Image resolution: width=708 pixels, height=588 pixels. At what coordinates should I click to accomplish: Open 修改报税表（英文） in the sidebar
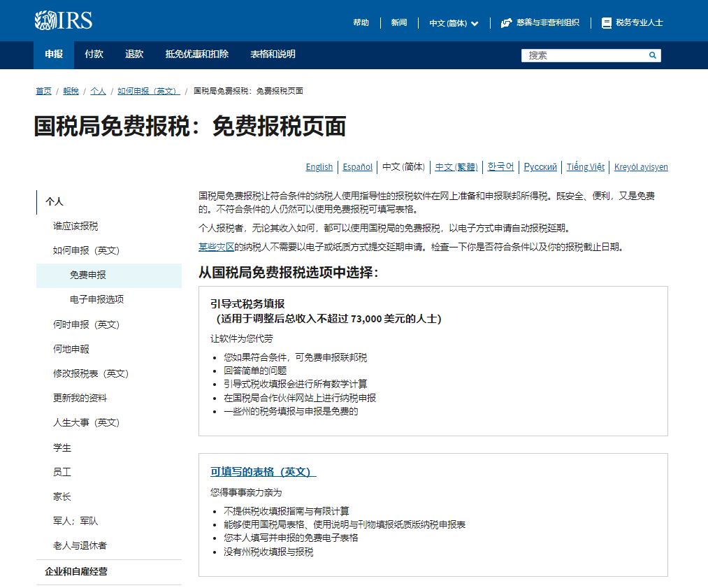pyautogui.click(x=91, y=373)
